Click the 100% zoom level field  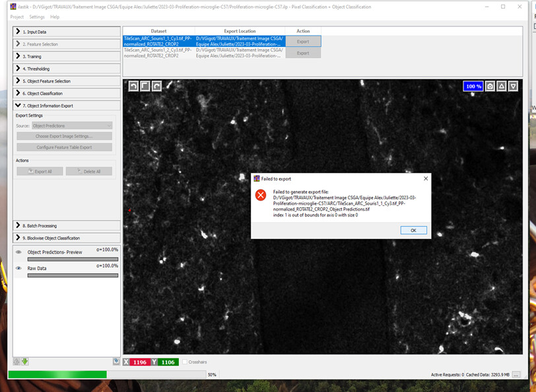473,86
